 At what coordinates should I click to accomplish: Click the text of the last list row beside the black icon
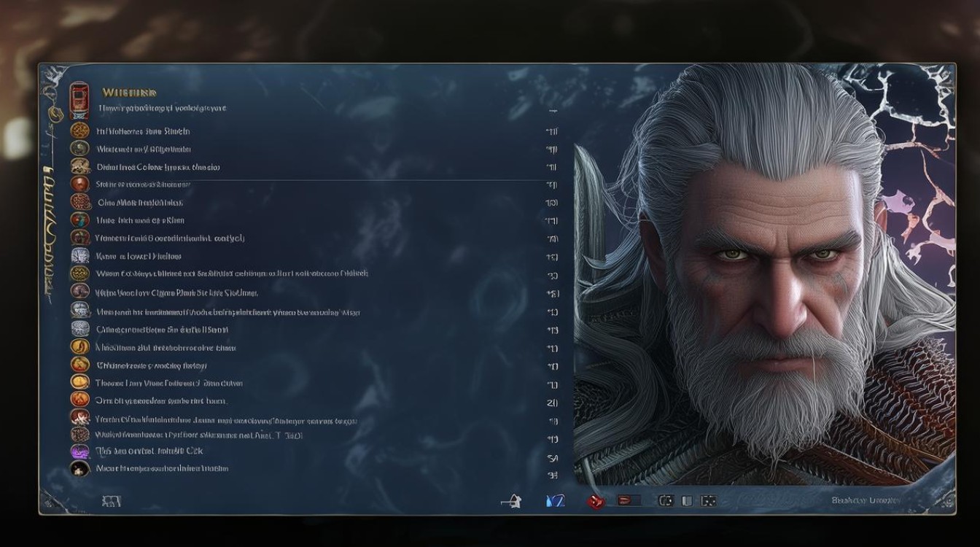(162, 468)
